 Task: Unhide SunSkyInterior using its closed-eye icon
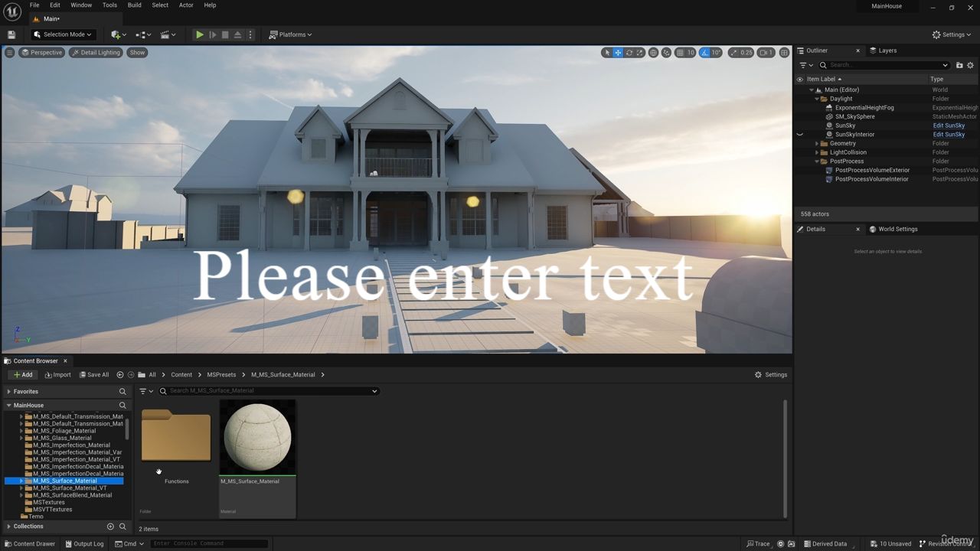tap(800, 135)
